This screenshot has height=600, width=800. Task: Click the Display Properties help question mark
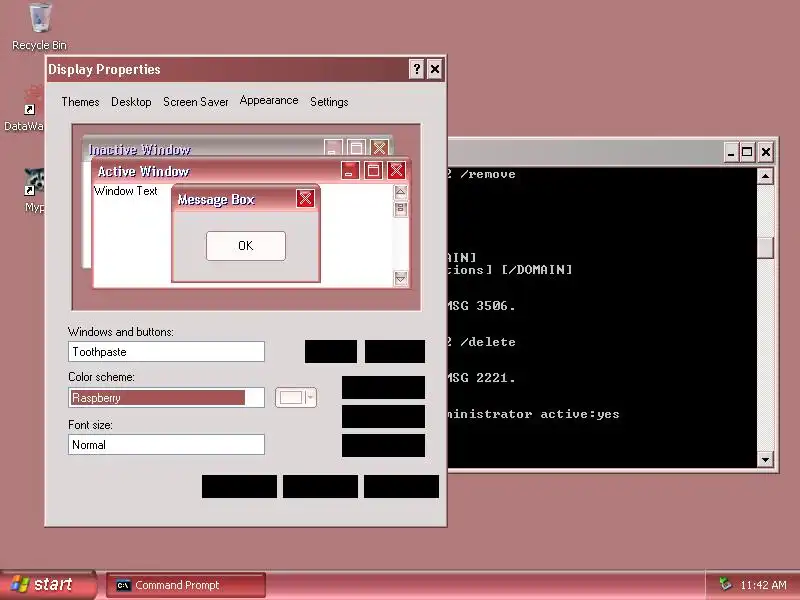tap(417, 69)
